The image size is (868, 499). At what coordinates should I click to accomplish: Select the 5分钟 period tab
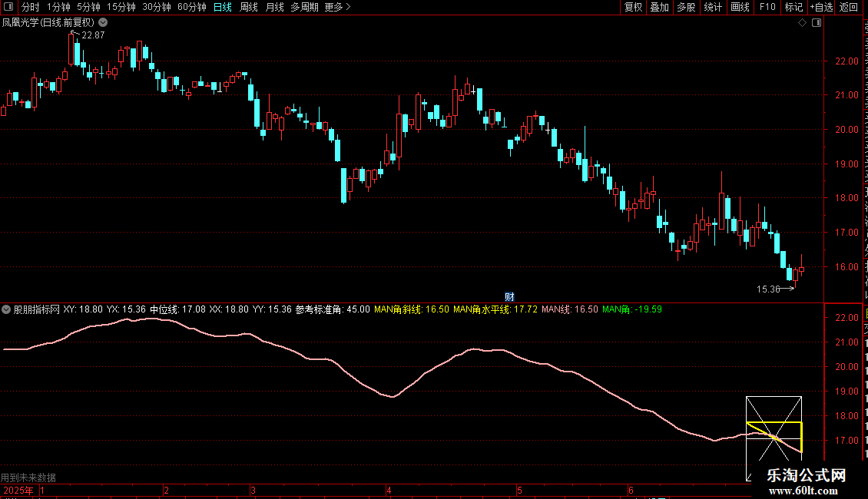coord(88,7)
